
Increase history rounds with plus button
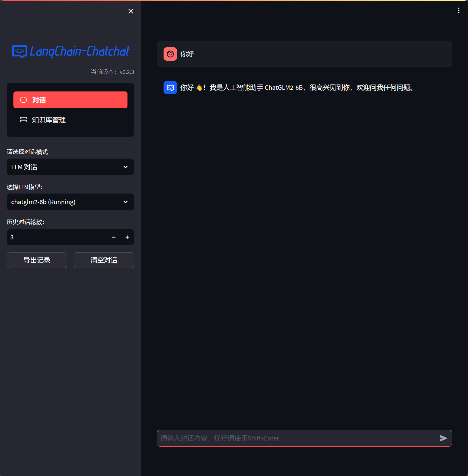(x=127, y=237)
